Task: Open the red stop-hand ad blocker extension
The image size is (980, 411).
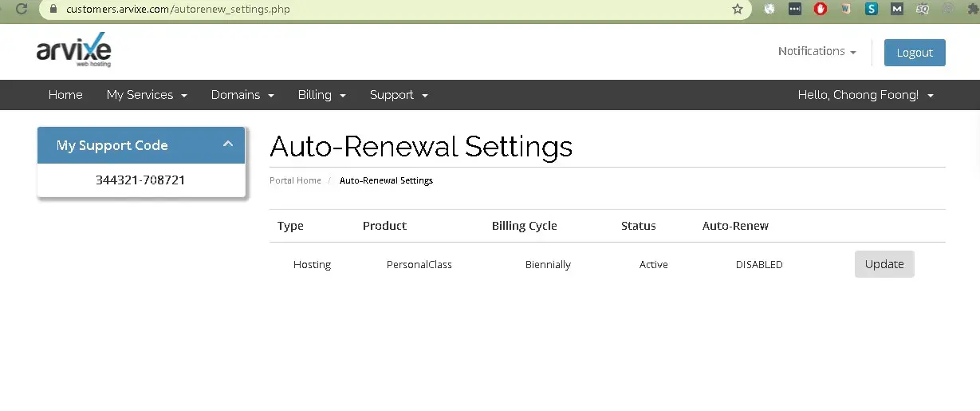Action: pos(820,9)
